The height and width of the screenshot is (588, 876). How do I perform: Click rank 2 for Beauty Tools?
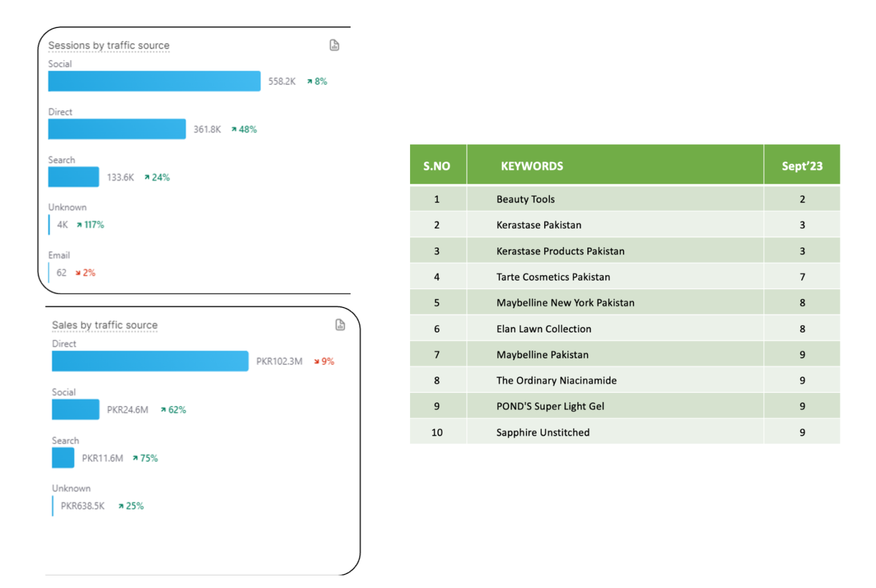click(802, 199)
